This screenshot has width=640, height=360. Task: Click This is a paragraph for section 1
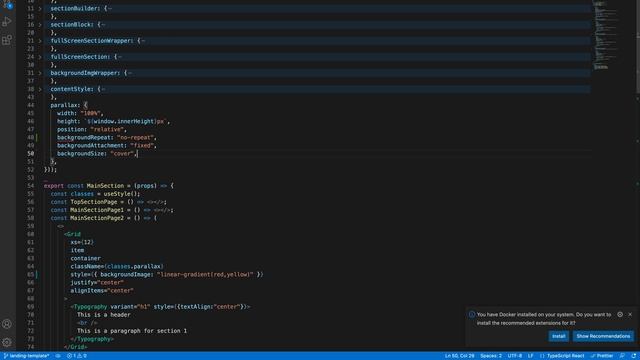point(132,331)
